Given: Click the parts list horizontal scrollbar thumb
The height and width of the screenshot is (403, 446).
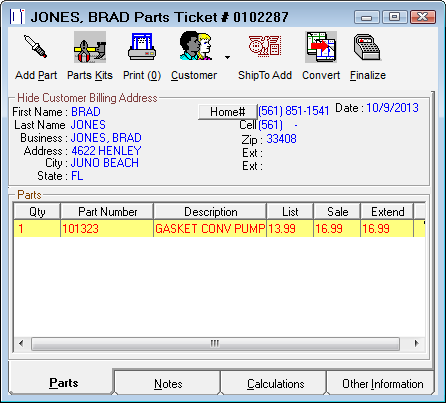Looking at the screenshot, I should pyautogui.click(x=215, y=343).
